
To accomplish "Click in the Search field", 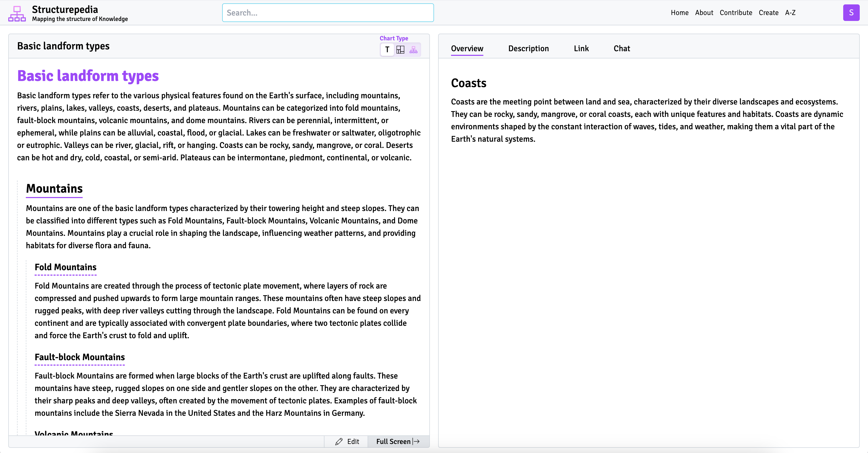I will [328, 13].
